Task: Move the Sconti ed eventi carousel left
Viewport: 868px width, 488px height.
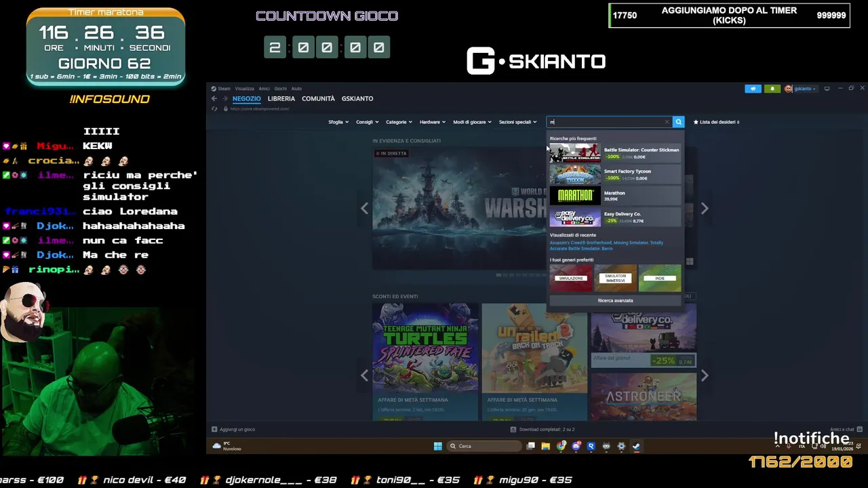Action: [x=365, y=375]
